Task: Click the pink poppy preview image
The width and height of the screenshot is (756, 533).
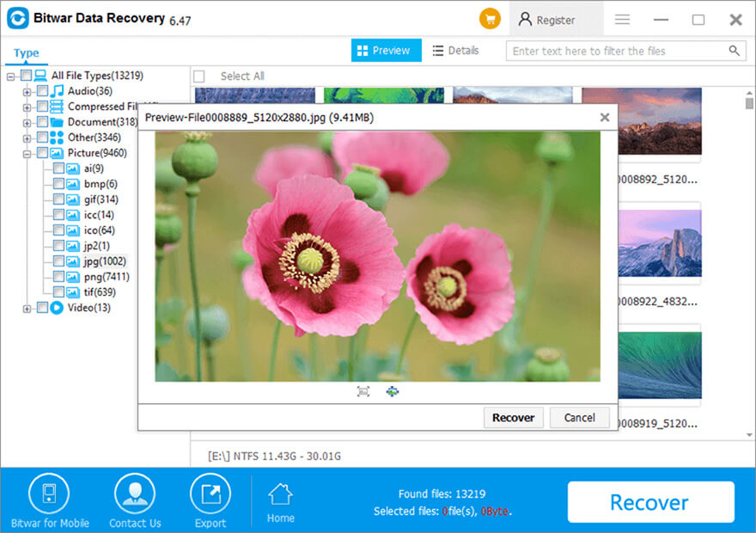Action: [x=377, y=256]
